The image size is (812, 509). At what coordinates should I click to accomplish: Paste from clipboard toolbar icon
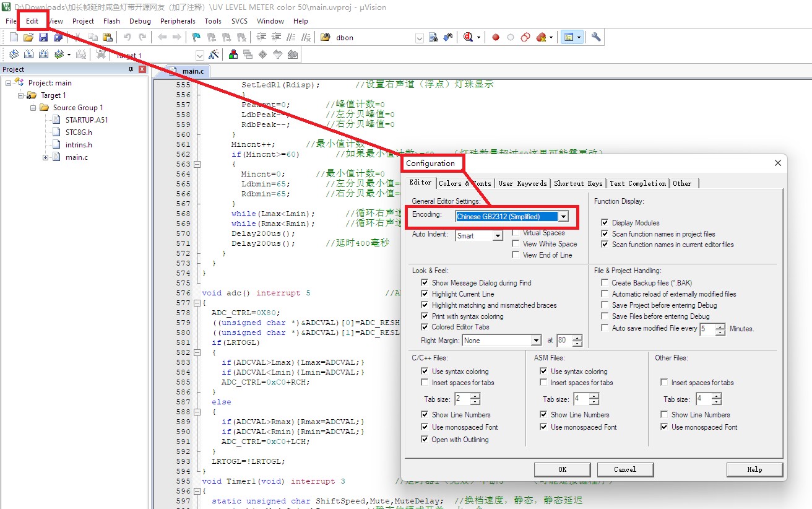(x=108, y=37)
